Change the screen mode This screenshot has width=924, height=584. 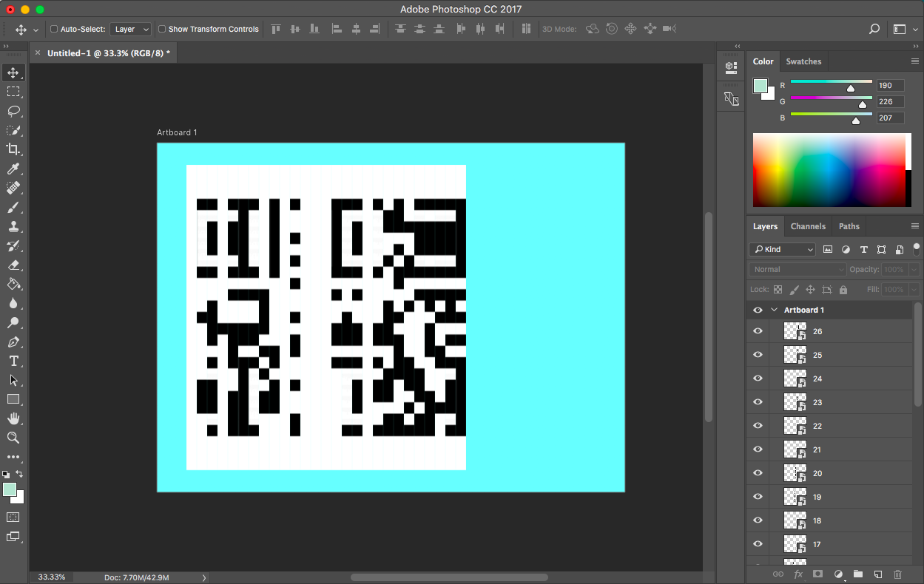point(13,537)
